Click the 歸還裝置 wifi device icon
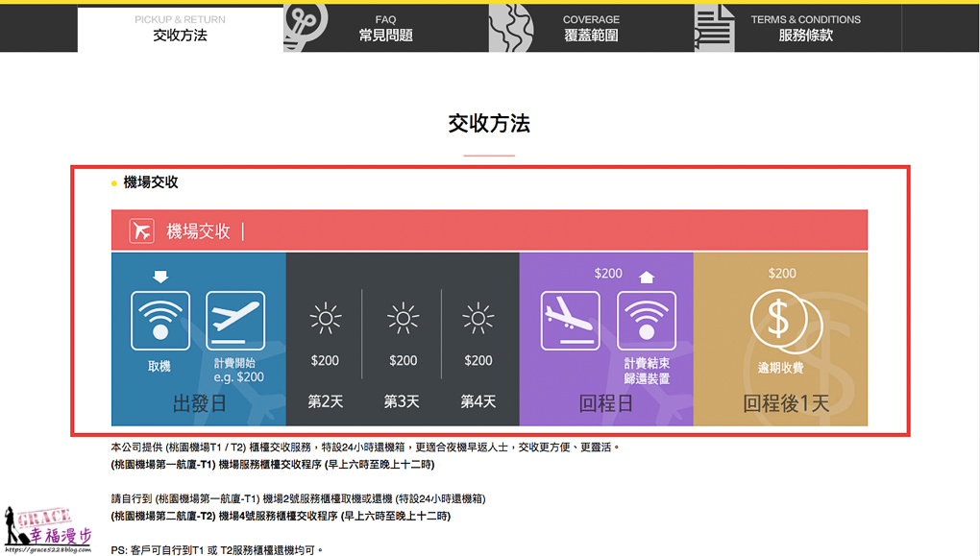980x556 pixels. tap(647, 321)
